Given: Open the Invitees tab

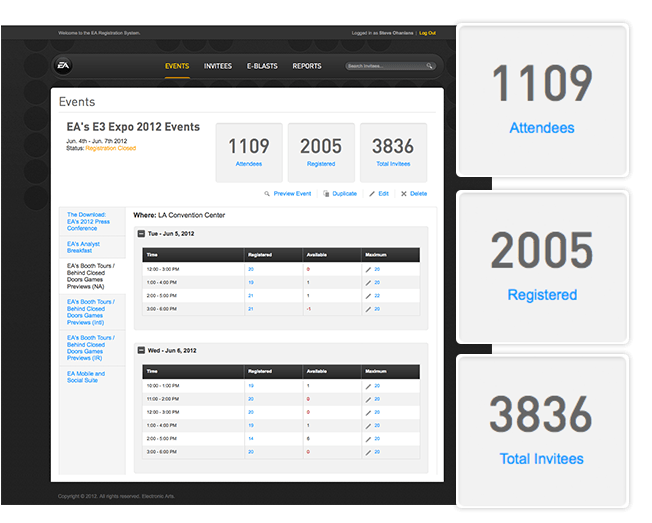Looking at the screenshot, I should click(x=218, y=66).
